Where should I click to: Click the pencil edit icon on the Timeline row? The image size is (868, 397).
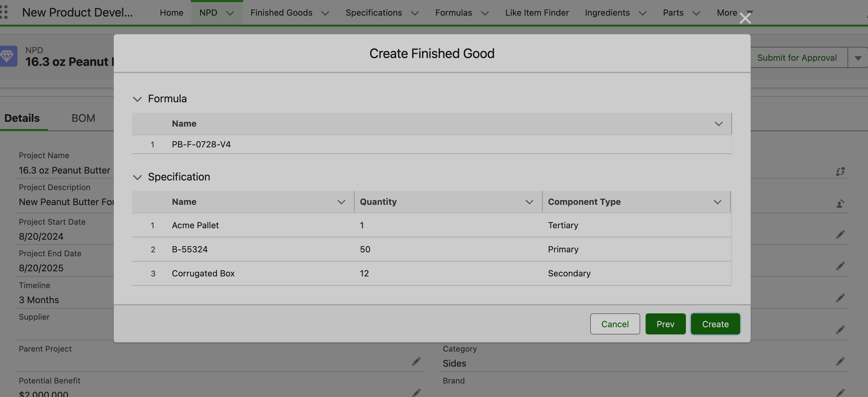840,298
